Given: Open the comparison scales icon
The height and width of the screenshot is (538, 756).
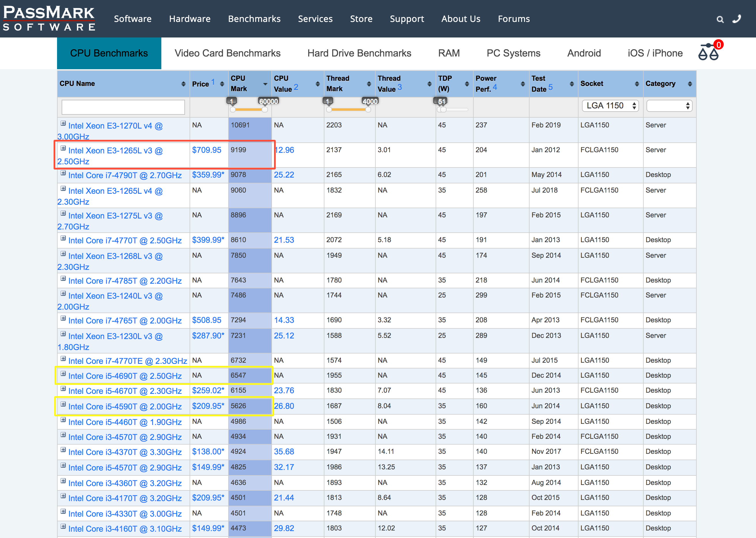Looking at the screenshot, I should tap(708, 52).
